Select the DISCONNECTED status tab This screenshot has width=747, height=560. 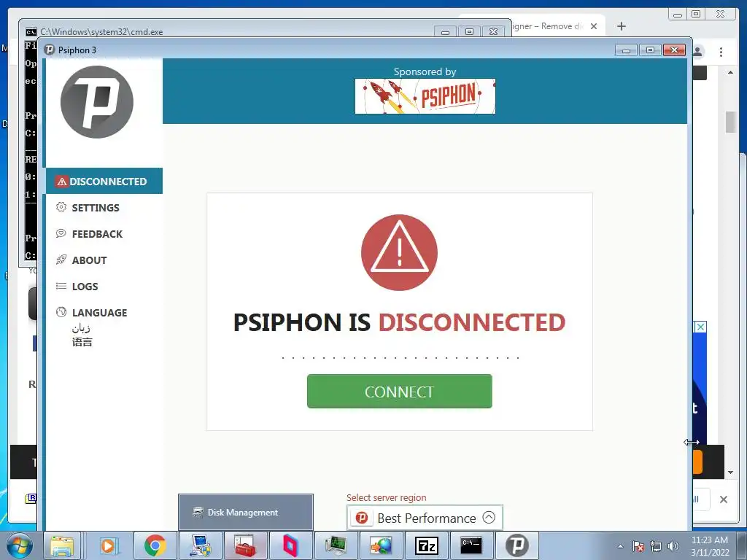[104, 181]
